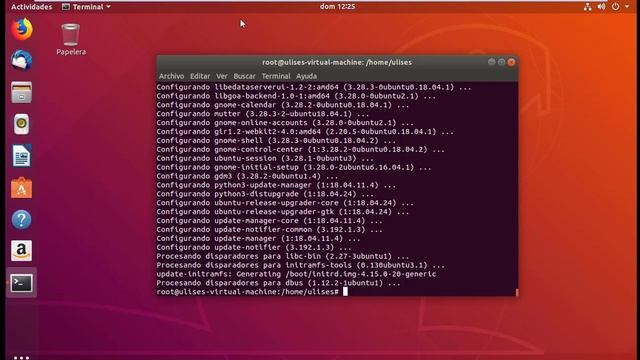Click the terminal title bar text
Viewport: 640px width, 360px height.
(x=337, y=62)
